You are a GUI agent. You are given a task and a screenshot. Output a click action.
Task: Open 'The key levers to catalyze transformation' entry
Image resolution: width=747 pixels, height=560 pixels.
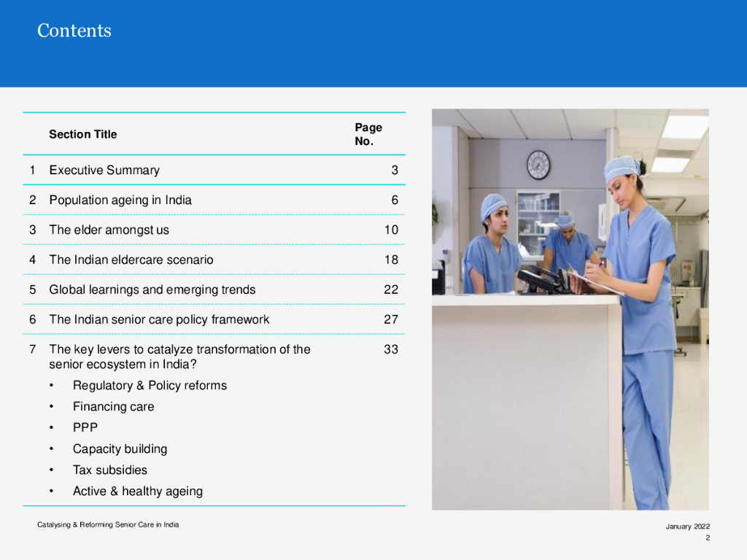click(x=179, y=357)
